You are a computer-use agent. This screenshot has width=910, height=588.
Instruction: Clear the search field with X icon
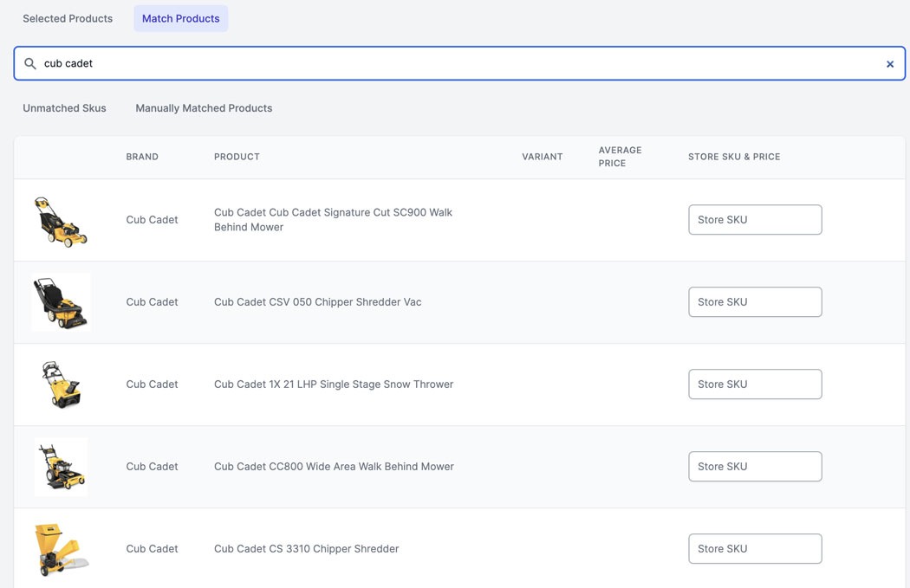[889, 64]
